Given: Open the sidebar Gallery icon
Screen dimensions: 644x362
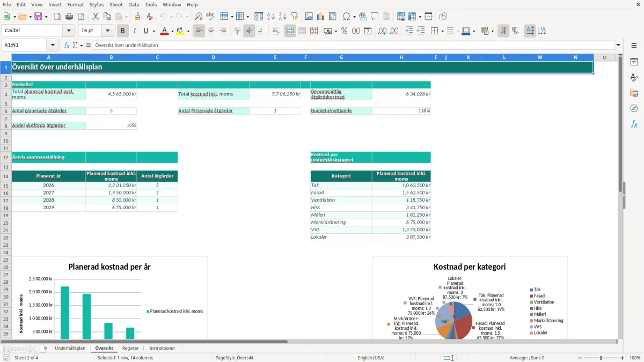Looking at the screenshot, I should pos(634,93).
